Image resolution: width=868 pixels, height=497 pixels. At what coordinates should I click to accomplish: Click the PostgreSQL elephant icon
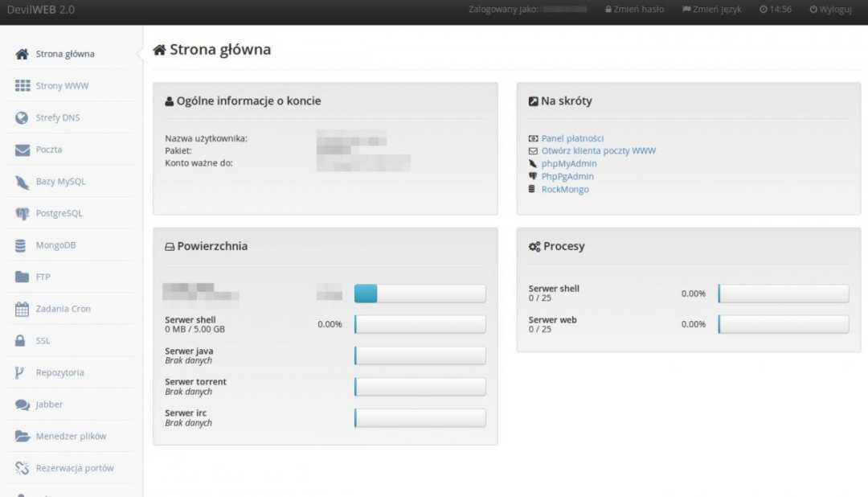pyautogui.click(x=23, y=214)
